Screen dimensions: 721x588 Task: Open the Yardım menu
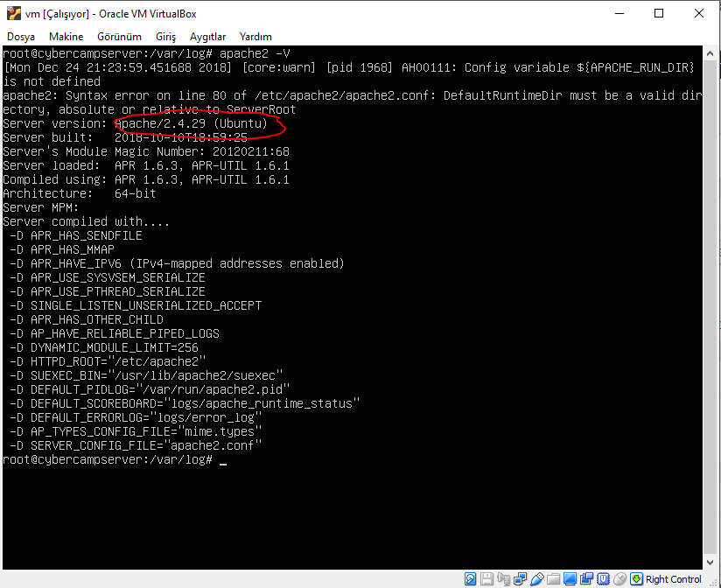coord(255,37)
